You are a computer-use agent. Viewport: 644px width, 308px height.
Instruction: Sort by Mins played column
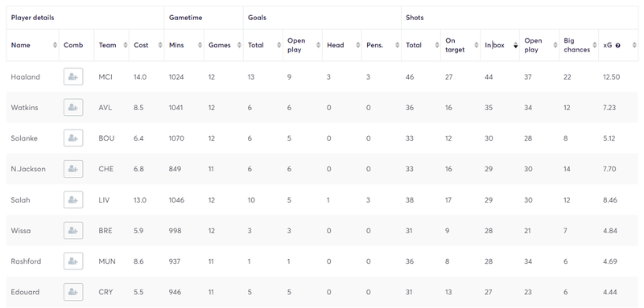pyautogui.click(x=200, y=45)
